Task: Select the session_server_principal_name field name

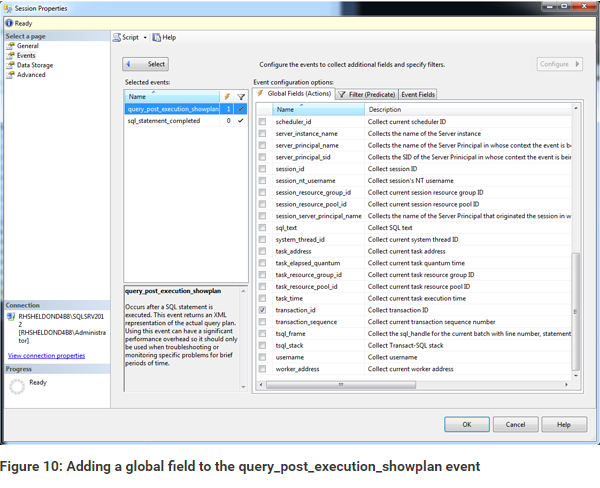Action: pos(318,216)
